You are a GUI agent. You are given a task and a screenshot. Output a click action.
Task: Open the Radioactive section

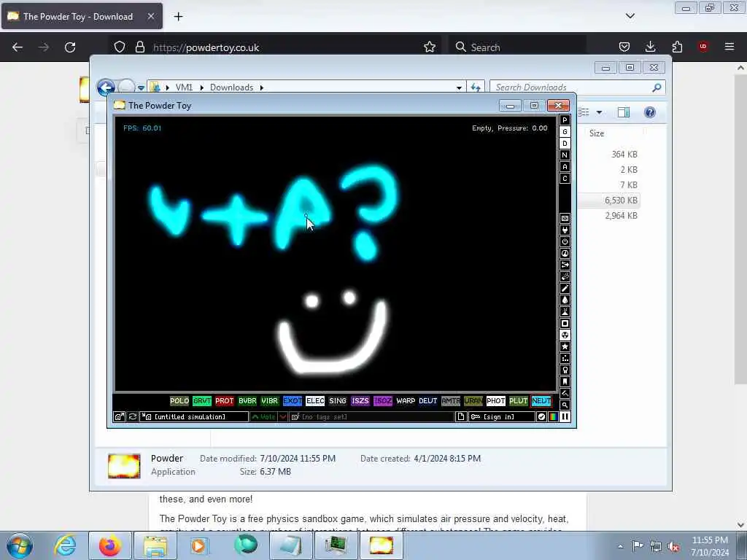pyautogui.click(x=565, y=335)
